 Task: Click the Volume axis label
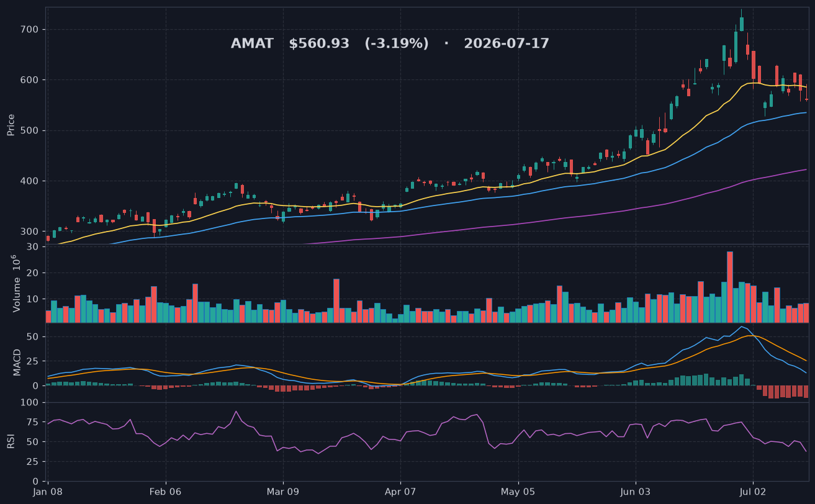pyautogui.click(x=17, y=284)
